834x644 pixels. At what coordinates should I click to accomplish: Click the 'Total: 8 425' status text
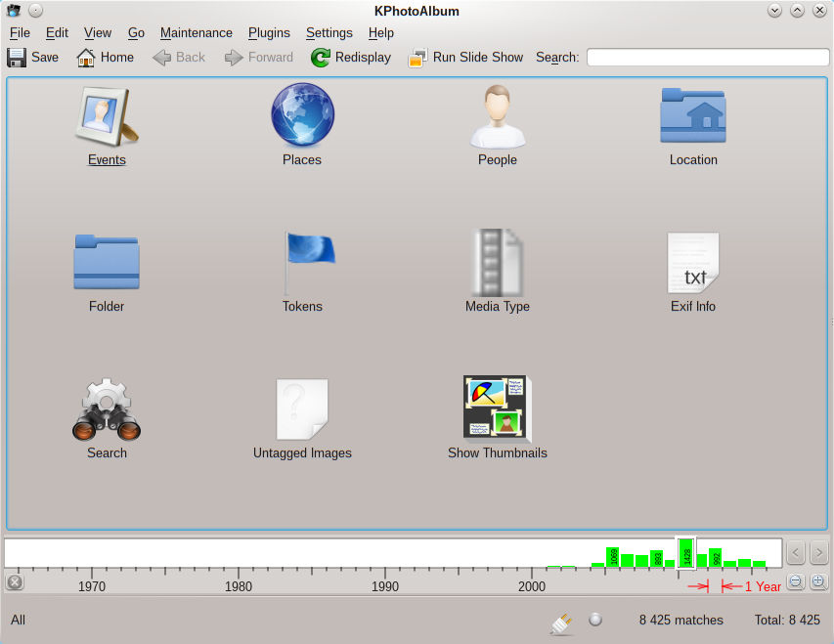tap(787, 621)
